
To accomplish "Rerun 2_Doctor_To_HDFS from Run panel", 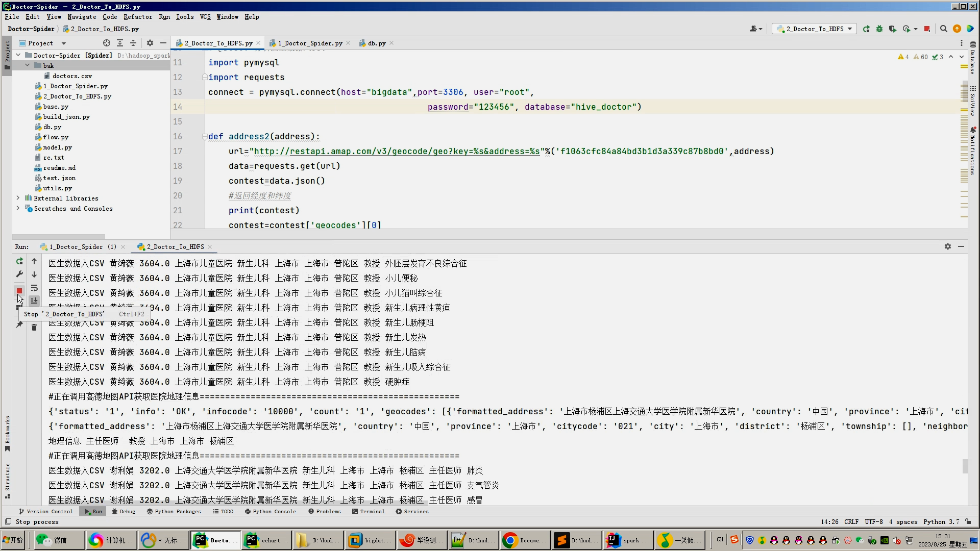I will 19,261.
